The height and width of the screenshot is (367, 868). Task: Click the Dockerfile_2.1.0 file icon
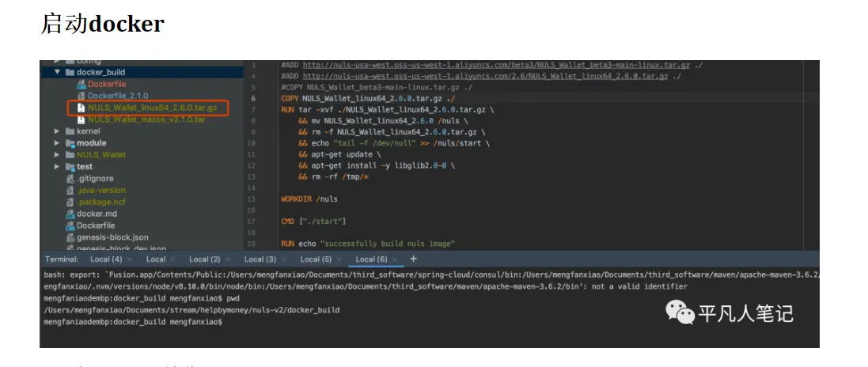pyautogui.click(x=81, y=96)
